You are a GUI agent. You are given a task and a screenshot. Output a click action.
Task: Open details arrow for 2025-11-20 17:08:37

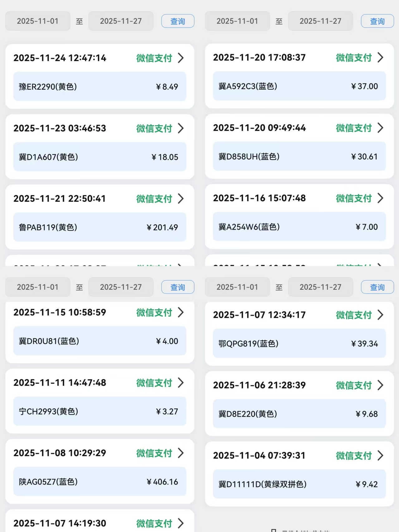(380, 57)
